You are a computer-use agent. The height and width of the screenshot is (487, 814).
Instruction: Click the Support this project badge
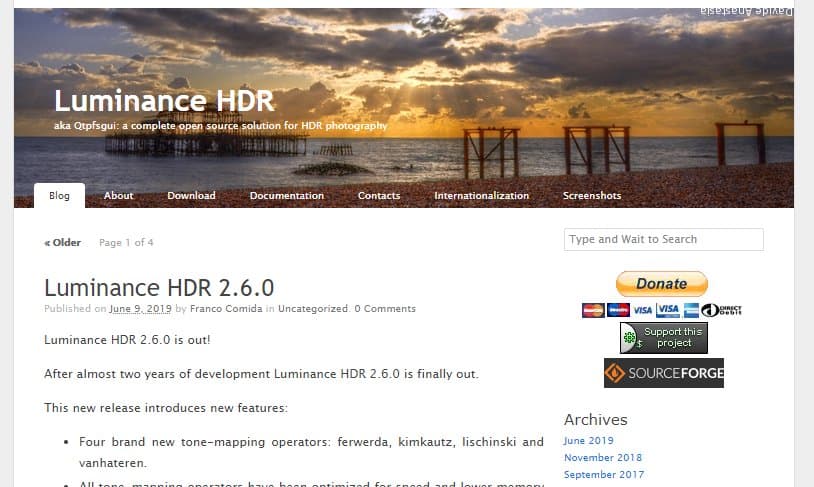click(663, 337)
